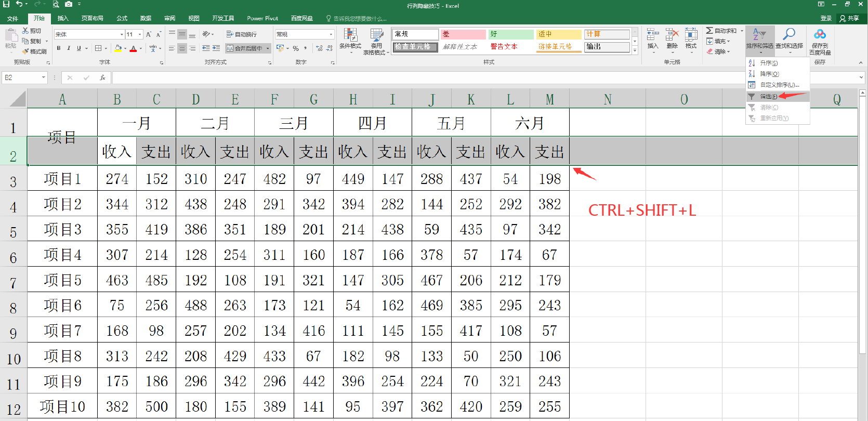Open print preview from quick access toolbar
868x421 pixels.
[56, 4]
